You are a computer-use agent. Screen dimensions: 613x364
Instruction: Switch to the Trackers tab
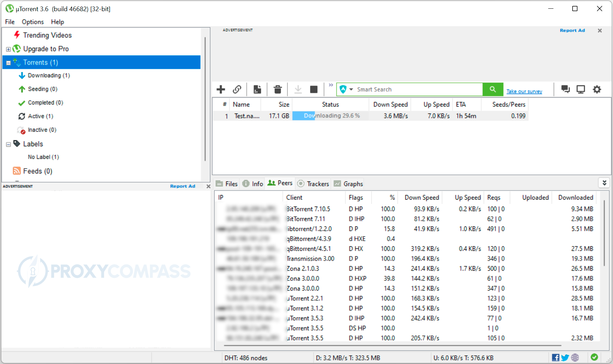click(313, 184)
